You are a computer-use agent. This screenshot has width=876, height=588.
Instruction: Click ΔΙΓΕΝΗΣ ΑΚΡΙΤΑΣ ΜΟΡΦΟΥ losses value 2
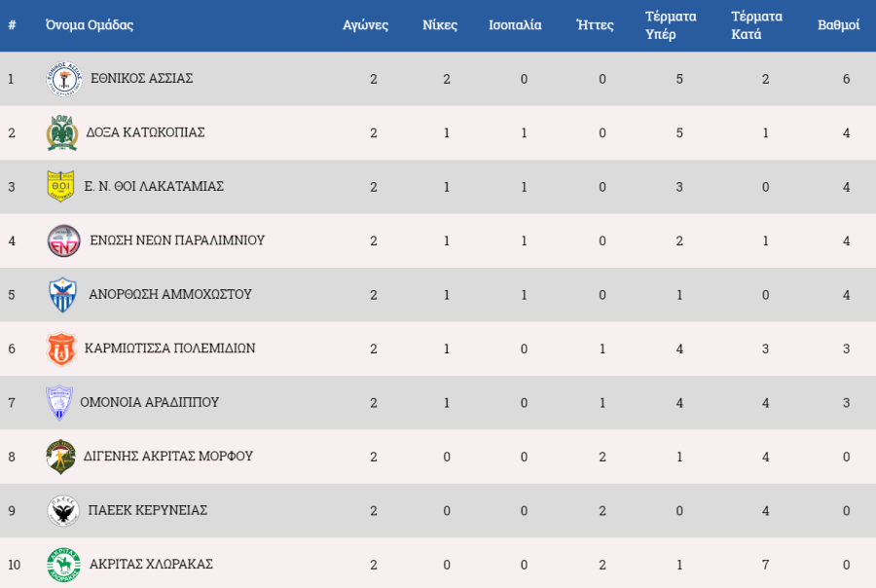(602, 457)
